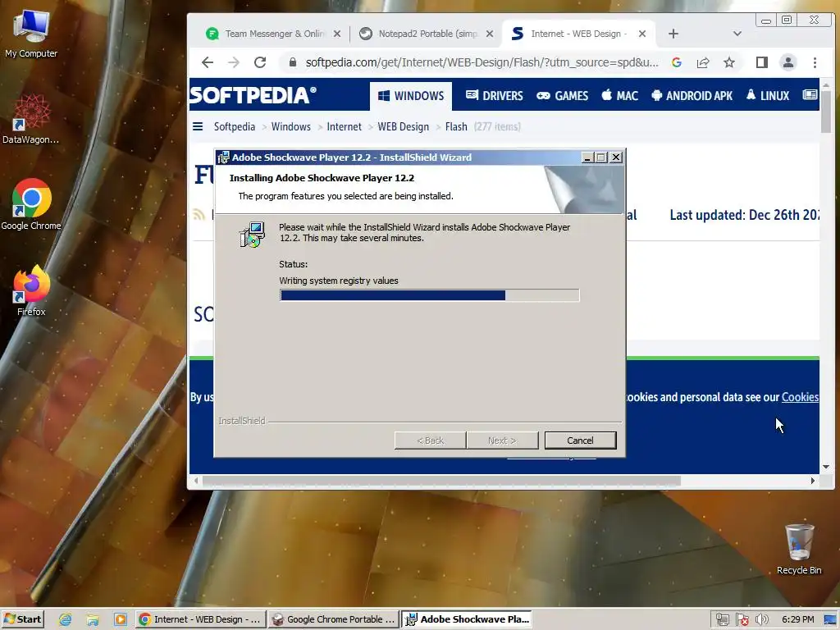The image size is (840, 630).
Task: Open Chrome profile avatar
Action: click(x=788, y=62)
